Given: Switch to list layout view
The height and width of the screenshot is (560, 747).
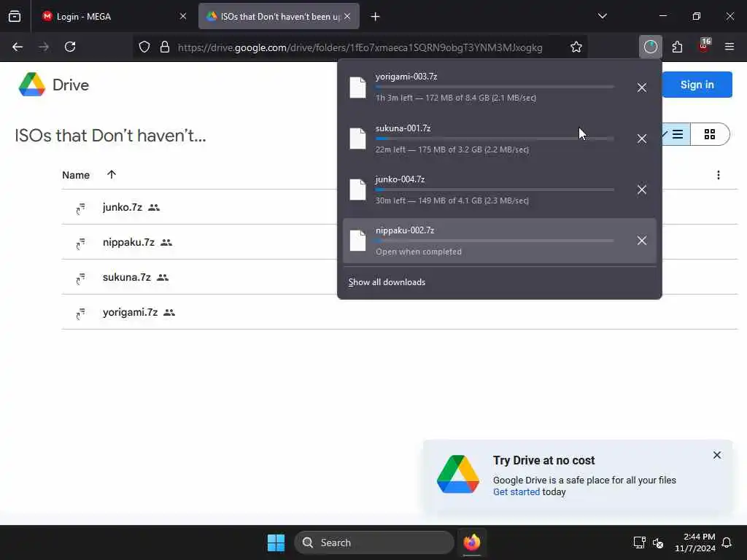Looking at the screenshot, I should (x=675, y=134).
